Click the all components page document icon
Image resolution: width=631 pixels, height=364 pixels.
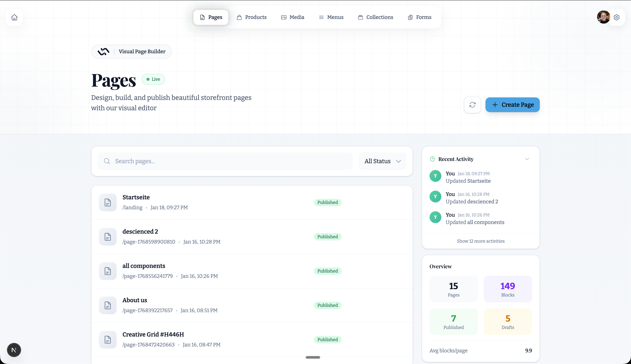click(x=108, y=271)
